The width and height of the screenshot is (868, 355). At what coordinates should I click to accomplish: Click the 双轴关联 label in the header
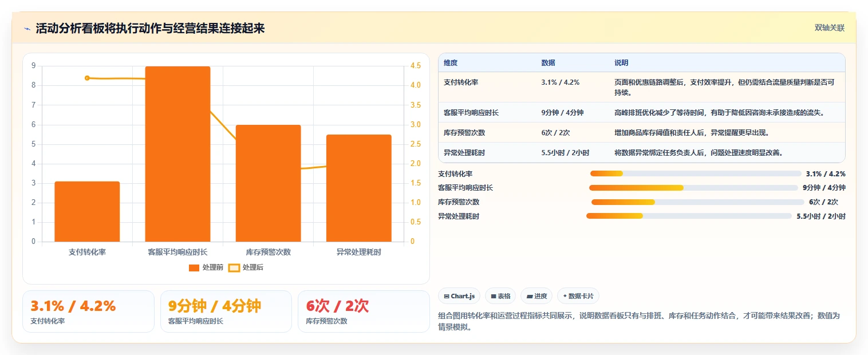(x=830, y=28)
